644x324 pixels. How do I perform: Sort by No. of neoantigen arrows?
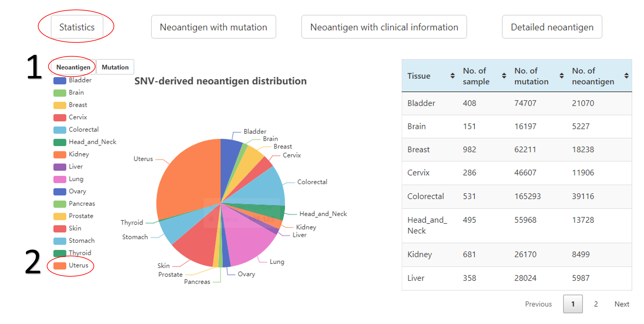[x=626, y=76]
